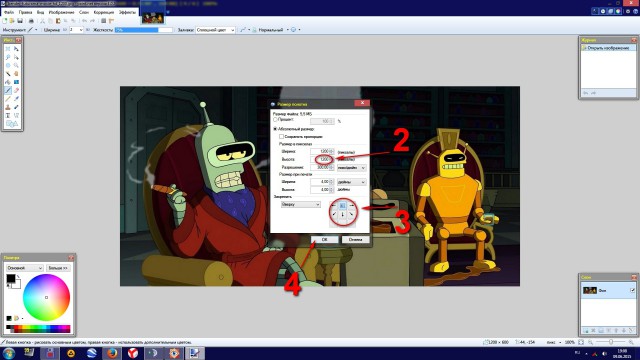Viewport: 640px width, 360px height.
Task: Select the Paint Bucket tool
Action: pyautogui.click(x=8, y=82)
